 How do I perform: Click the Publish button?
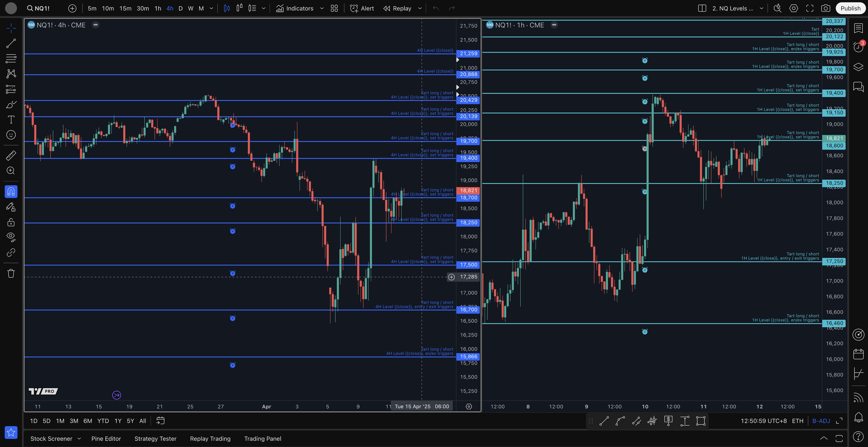pos(850,8)
